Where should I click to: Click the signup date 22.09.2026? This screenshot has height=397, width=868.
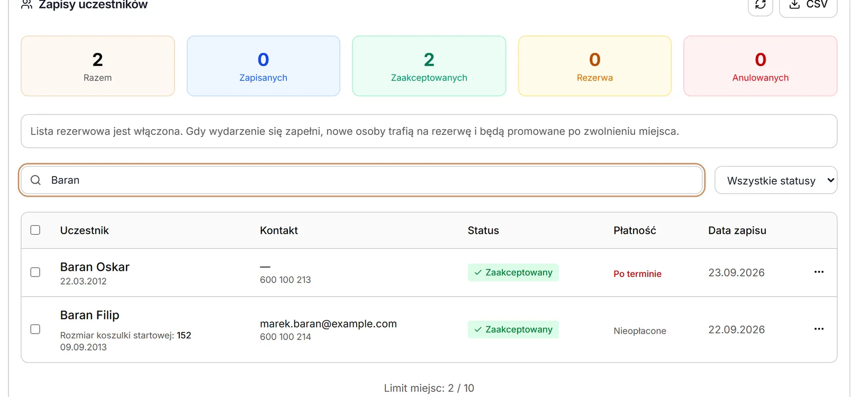[x=736, y=330]
